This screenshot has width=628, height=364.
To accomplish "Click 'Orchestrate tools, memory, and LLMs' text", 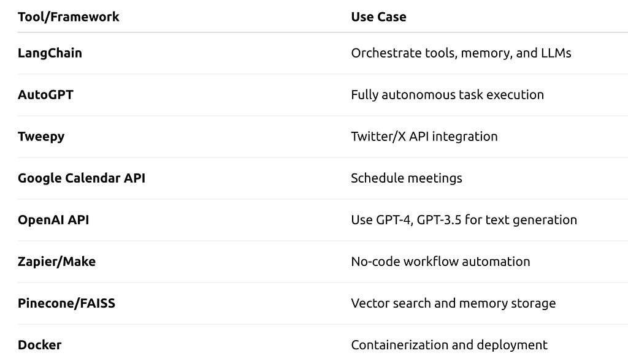I will point(461,53).
